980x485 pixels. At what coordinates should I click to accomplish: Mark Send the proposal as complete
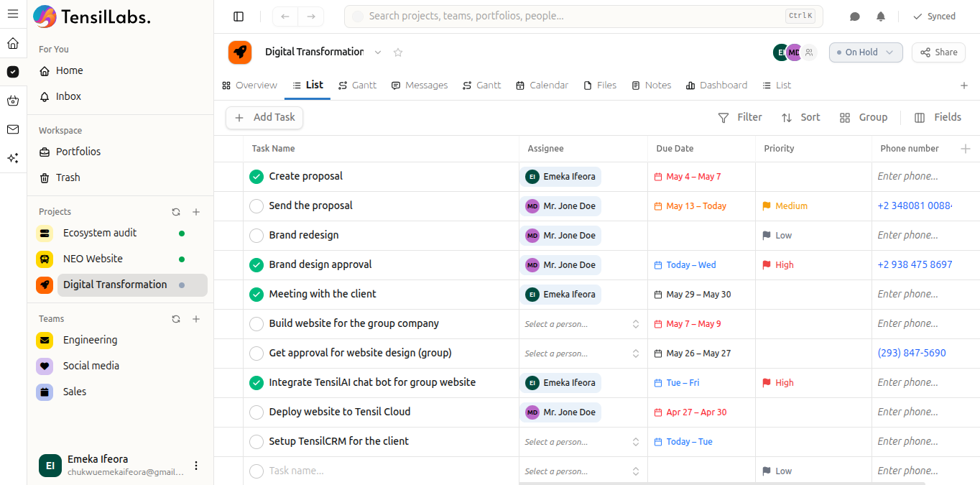click(x=256, y=206)
